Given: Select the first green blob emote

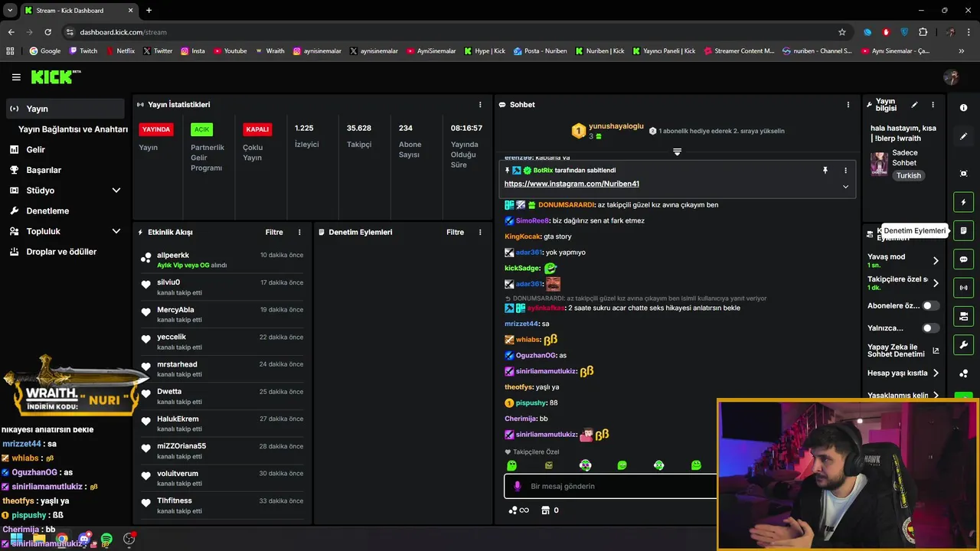Looking at the screenshot, I should pyautogui.click(x=512, y=465).
